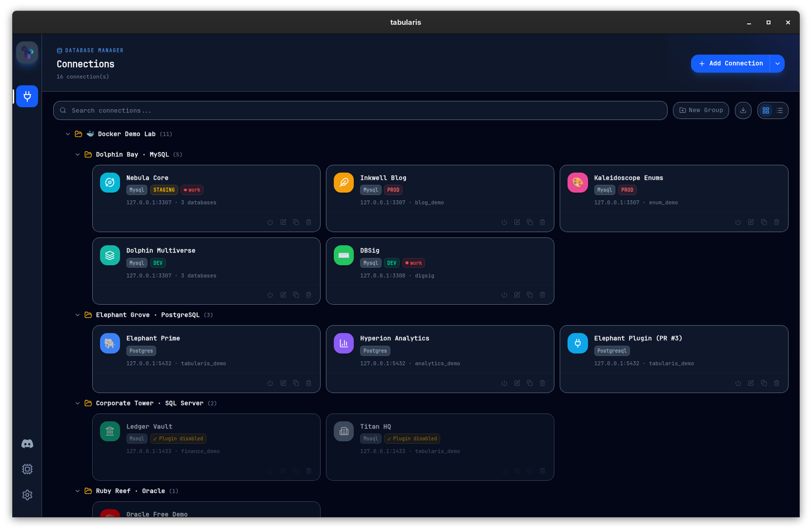Open the DBSig connection card
The image size is (812, 531).
[440, 271]
